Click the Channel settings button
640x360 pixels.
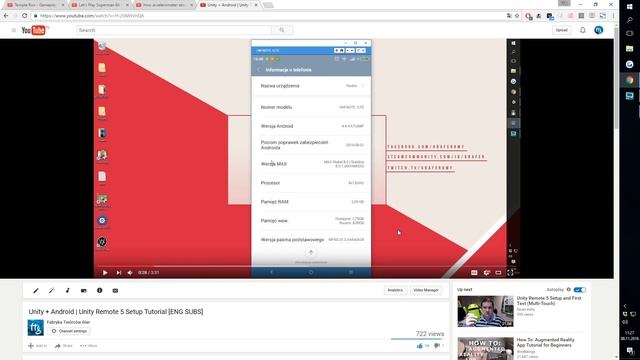pyautogui.click(x=69, y=331)
